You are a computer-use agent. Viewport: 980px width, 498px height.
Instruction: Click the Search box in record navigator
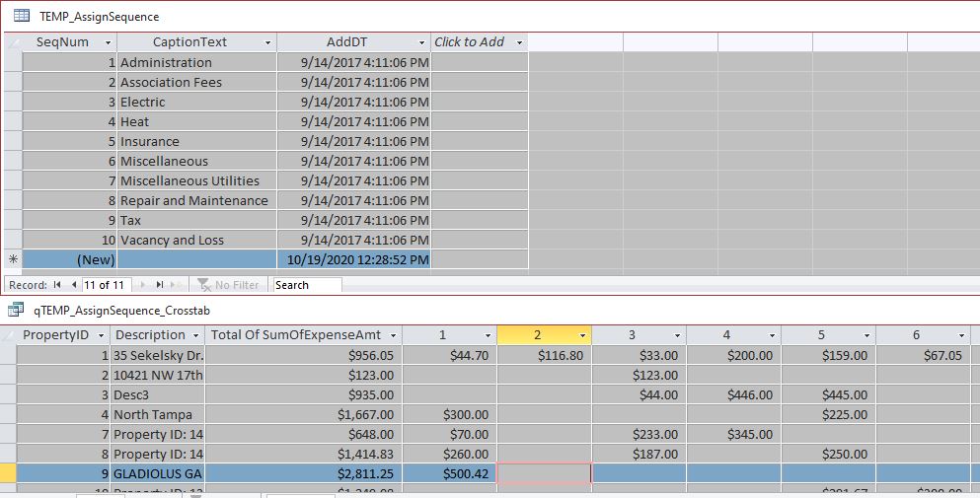(x=308, y=285)
